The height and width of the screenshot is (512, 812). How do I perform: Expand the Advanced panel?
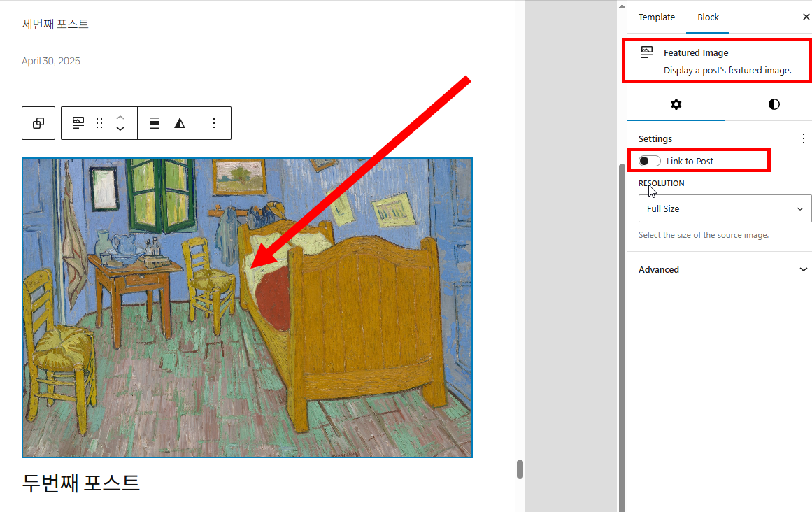point(723,269)
